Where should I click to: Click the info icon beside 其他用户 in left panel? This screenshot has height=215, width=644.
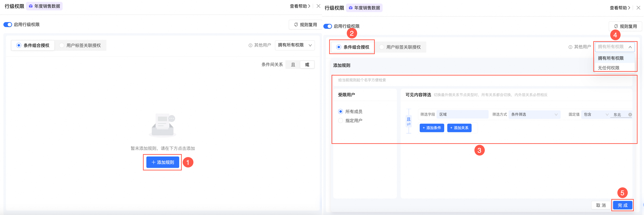(250, 45)
